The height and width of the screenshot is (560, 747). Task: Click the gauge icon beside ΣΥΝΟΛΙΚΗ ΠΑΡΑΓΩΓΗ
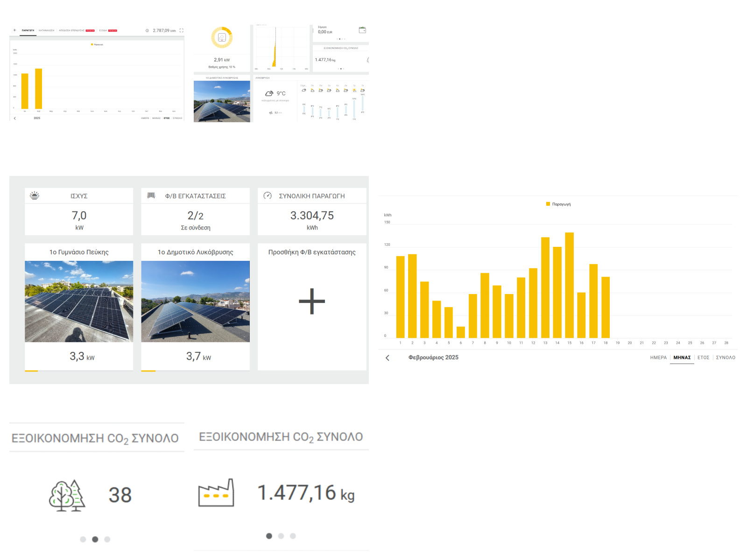pyautogui.click(x=268, y=196)
